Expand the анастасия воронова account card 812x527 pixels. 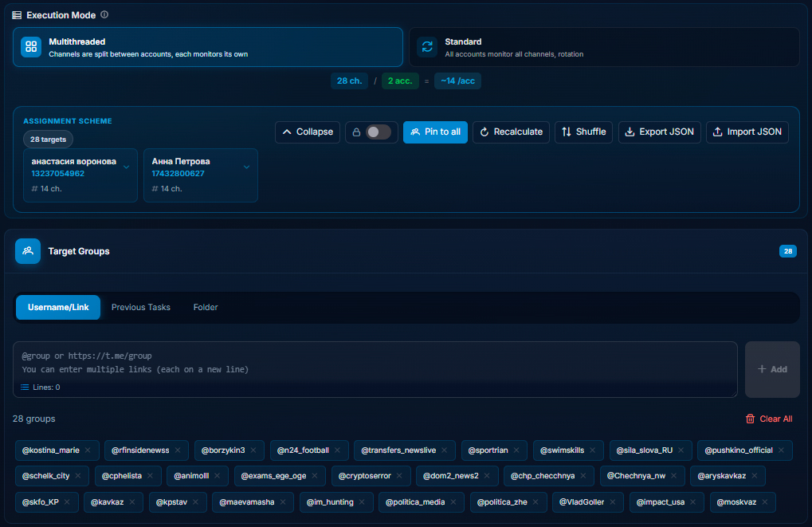click(x=127, y=167)
